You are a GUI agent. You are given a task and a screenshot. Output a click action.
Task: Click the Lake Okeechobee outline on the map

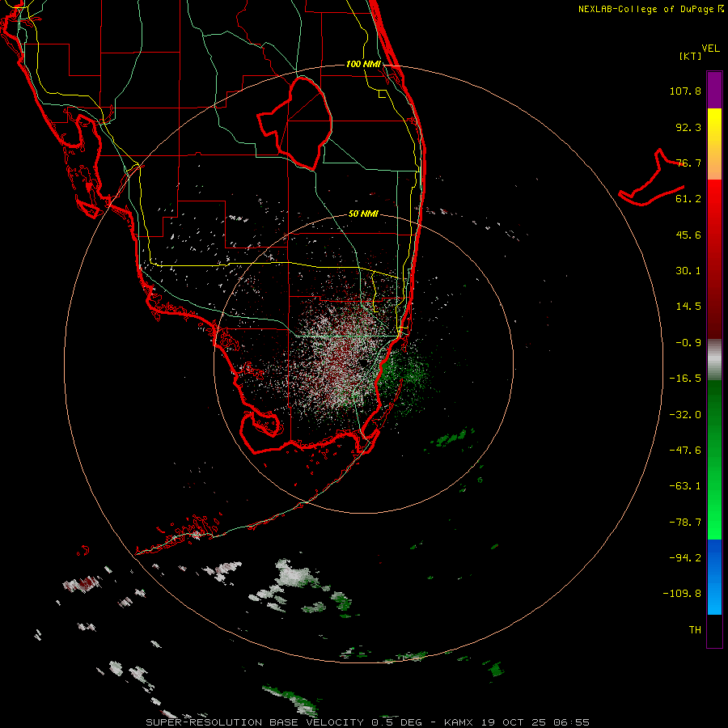(296, 123)
